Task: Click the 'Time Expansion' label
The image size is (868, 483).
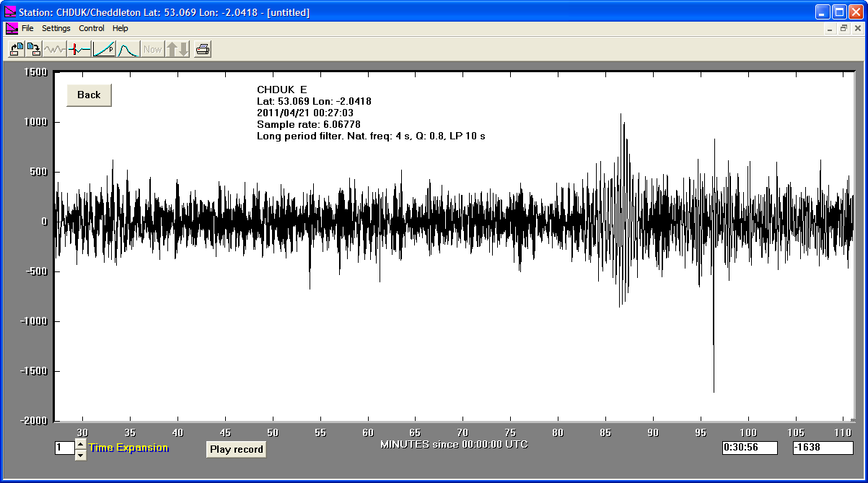Action: point(128,448)
